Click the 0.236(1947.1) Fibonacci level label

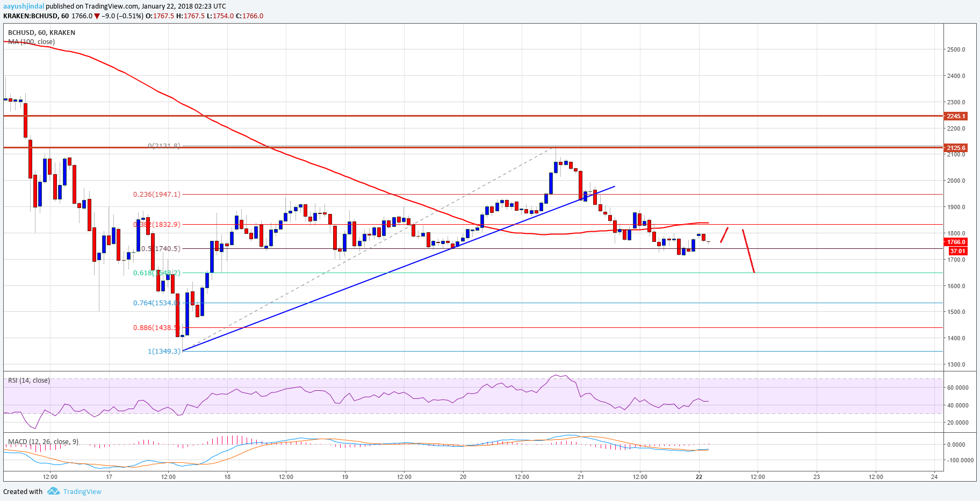coord(157,195)
